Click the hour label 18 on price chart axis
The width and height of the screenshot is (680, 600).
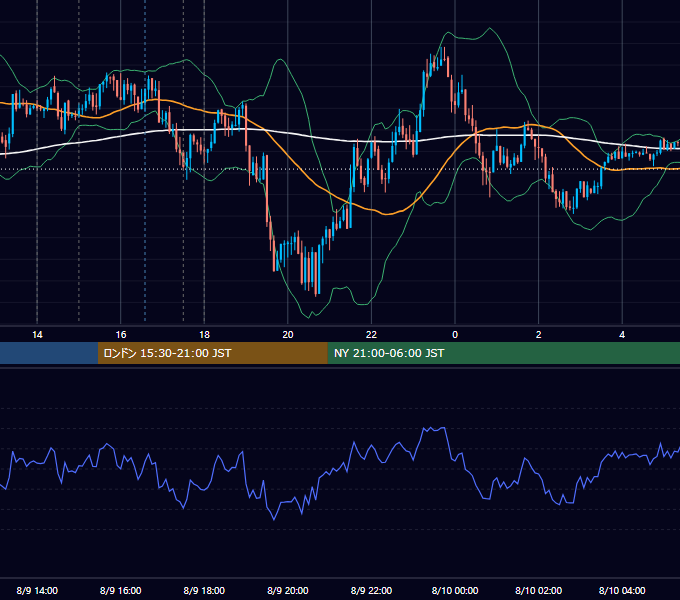coord(204,335)
